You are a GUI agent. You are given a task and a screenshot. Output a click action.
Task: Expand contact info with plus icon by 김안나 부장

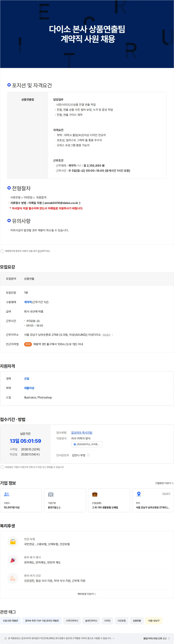(x=88, y=455)
